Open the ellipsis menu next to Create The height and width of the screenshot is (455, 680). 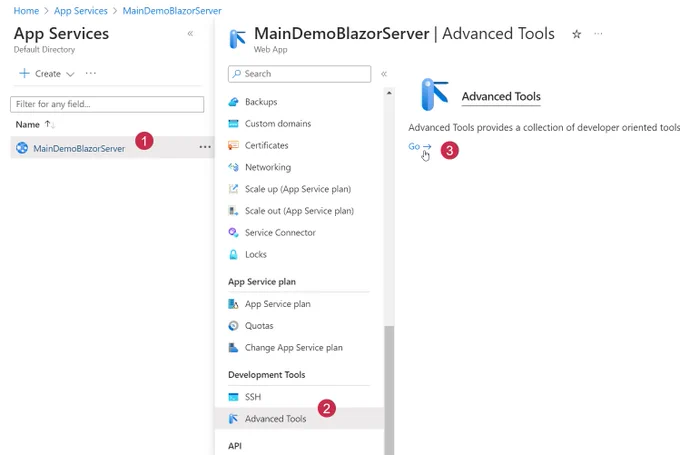point(91,73)
